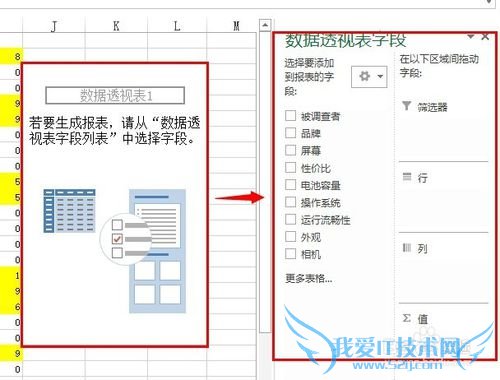
Task: Close the PivotTable fields pane
Action: (x=485, y=37)
